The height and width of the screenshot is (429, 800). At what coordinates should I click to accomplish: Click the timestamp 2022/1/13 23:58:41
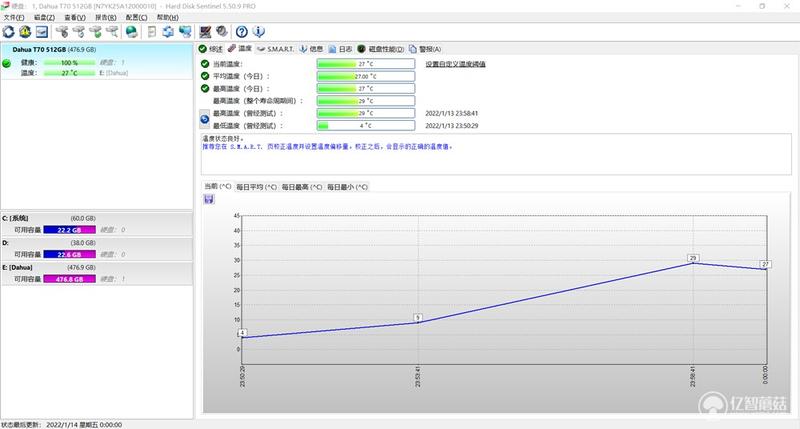452,113
